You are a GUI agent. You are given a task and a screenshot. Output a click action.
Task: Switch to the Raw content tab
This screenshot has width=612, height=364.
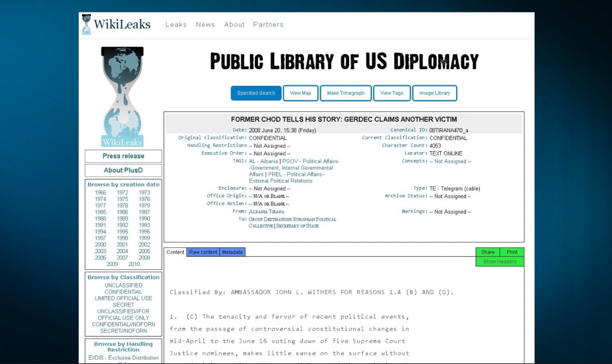click(203, 252)
